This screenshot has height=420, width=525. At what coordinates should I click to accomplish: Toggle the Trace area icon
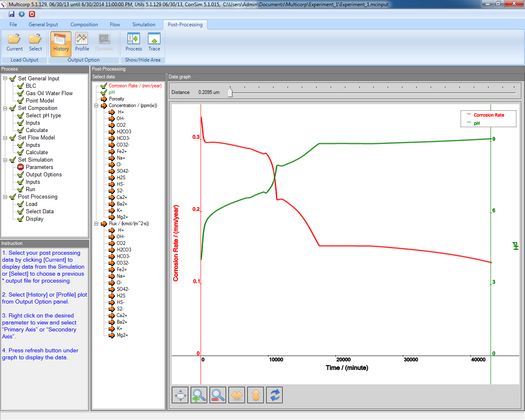(154, 42)
